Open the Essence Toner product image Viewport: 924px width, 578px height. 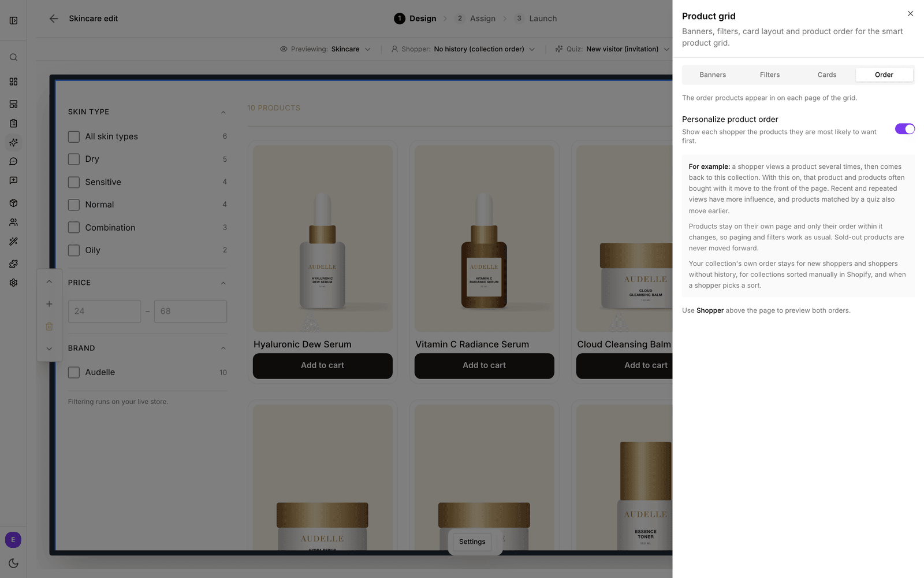(x=624, y=477)
